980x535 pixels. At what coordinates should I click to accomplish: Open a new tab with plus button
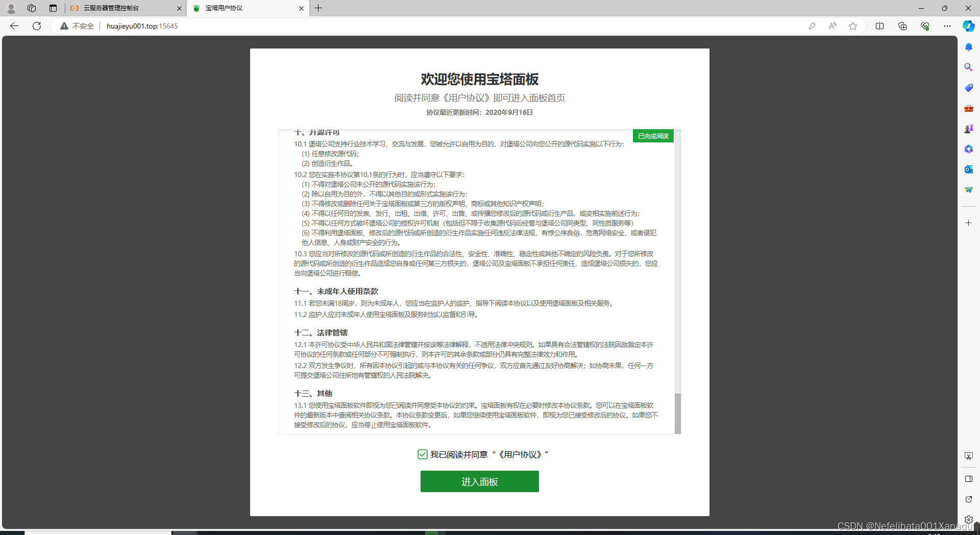pos(318,8)
